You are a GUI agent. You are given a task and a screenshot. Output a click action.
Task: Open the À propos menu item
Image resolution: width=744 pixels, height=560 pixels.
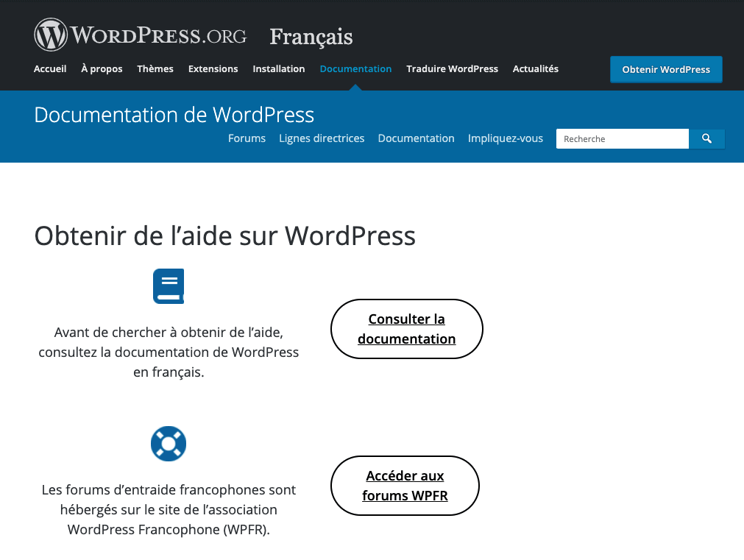pos(102,69)
